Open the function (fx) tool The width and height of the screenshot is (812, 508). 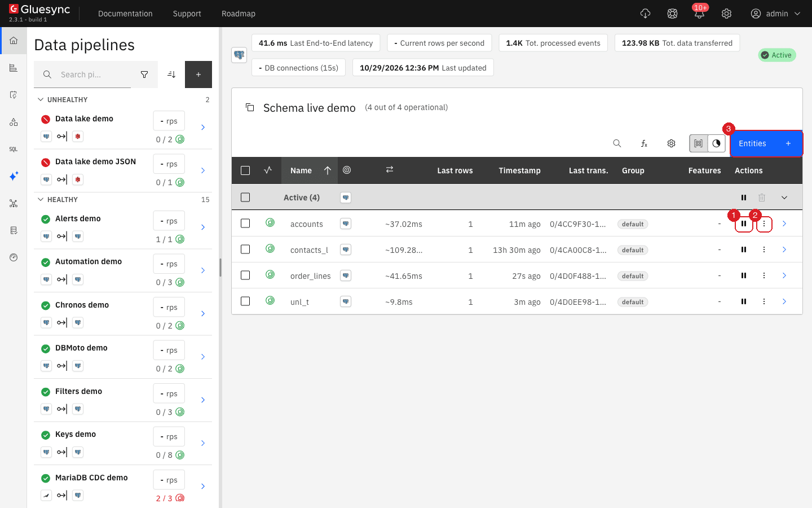pos(644,143)
